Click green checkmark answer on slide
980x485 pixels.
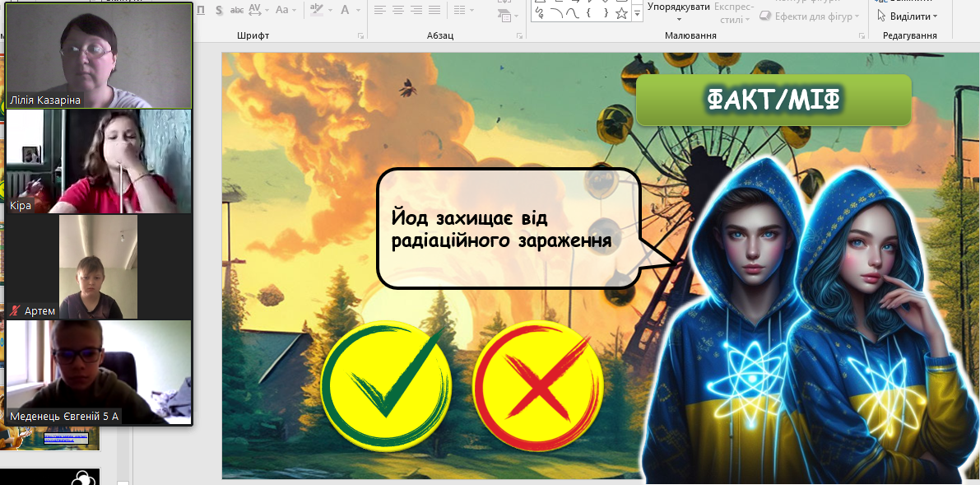point(386,385)
